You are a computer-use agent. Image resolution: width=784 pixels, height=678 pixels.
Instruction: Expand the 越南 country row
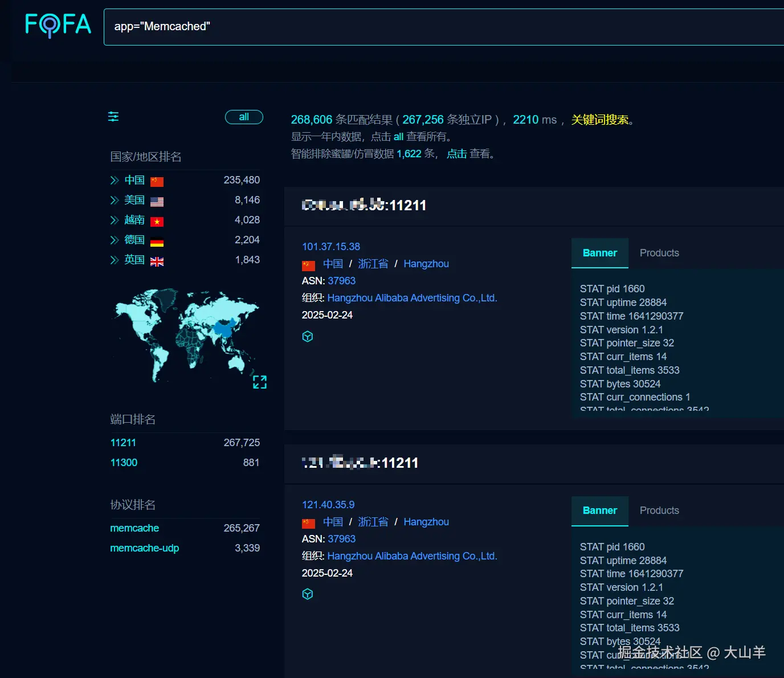click(115, 220)
